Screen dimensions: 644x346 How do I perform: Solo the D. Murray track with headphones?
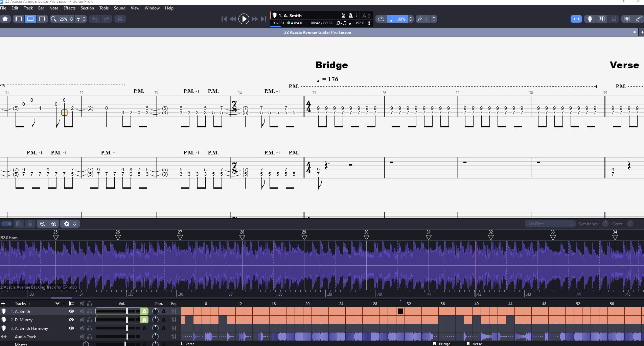tap(90, 320)
